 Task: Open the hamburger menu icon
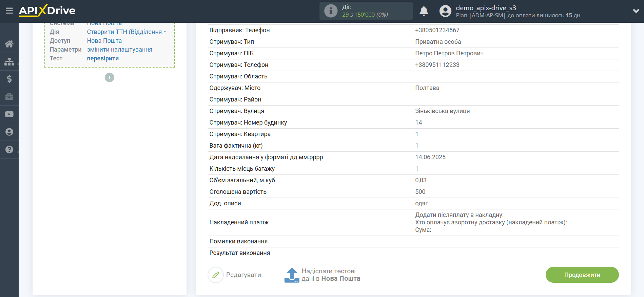(9, 11)
